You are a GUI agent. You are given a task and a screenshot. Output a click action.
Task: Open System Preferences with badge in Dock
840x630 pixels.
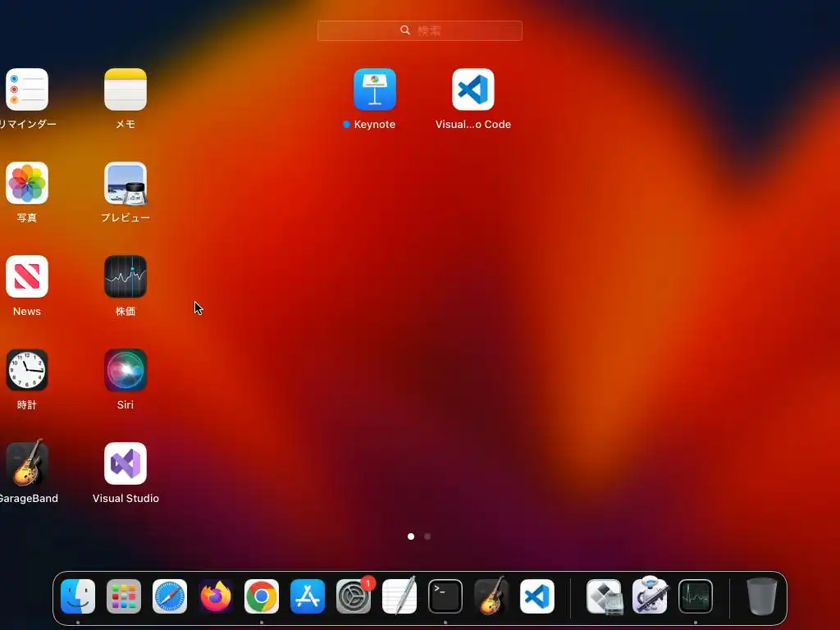354,596
